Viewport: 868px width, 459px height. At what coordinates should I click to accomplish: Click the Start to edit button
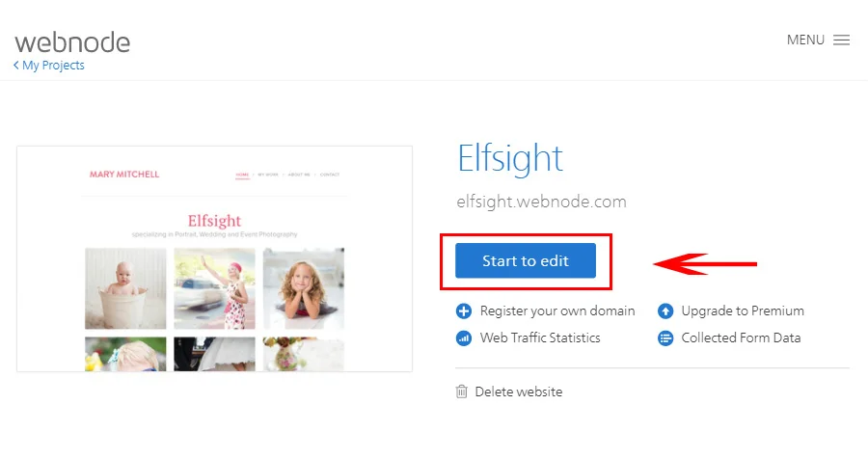click(x=526, y=260)
